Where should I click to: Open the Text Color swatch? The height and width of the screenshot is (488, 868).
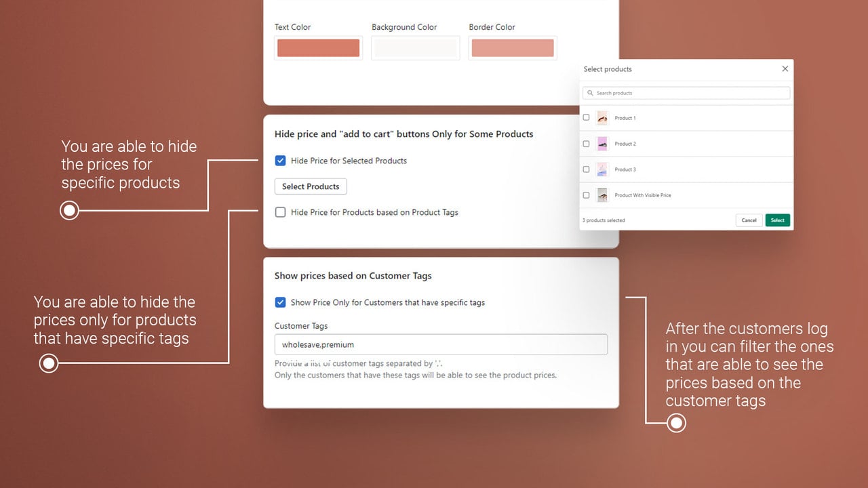coord(318,48)
